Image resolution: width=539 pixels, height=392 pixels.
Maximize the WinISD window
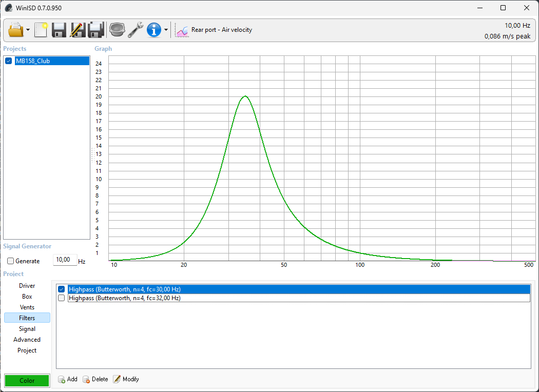click(x=503, y=8)
